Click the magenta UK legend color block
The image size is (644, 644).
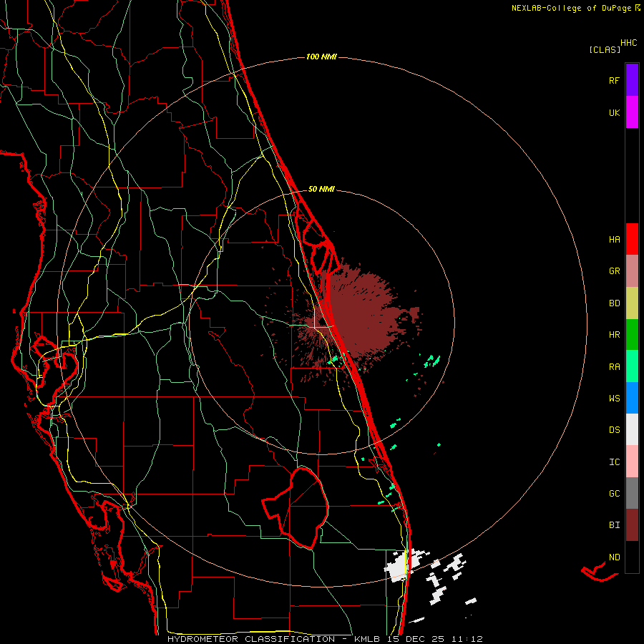tap(632, 112)
